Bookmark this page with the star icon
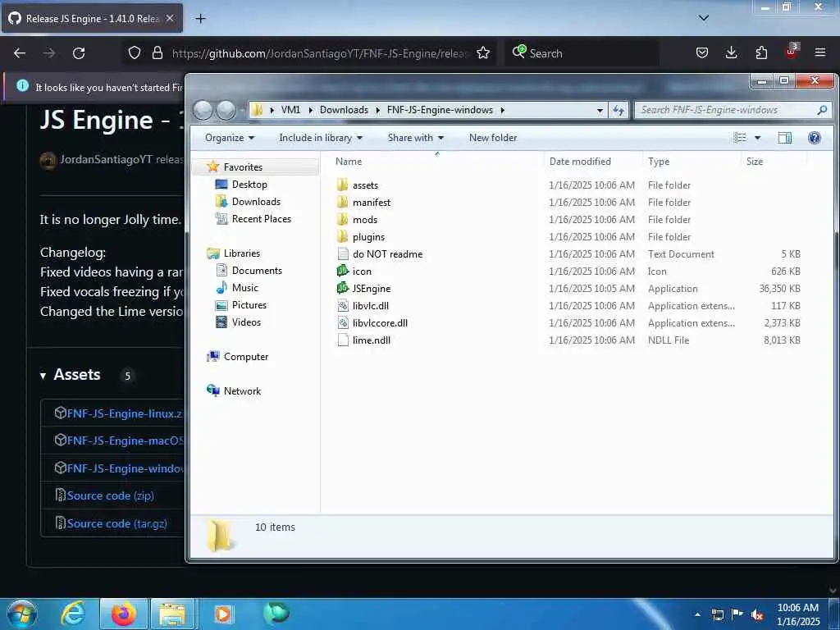 pos(483,52)
